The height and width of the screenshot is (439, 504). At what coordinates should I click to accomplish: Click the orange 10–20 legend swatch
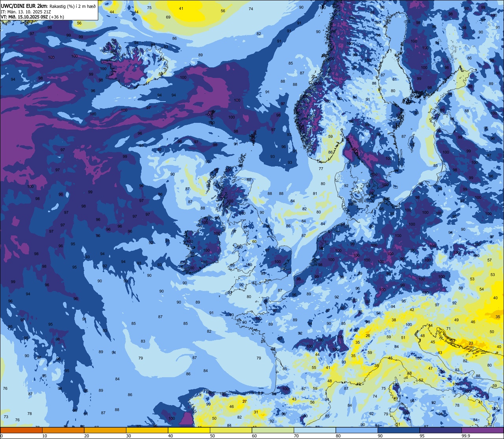(63, 430)
